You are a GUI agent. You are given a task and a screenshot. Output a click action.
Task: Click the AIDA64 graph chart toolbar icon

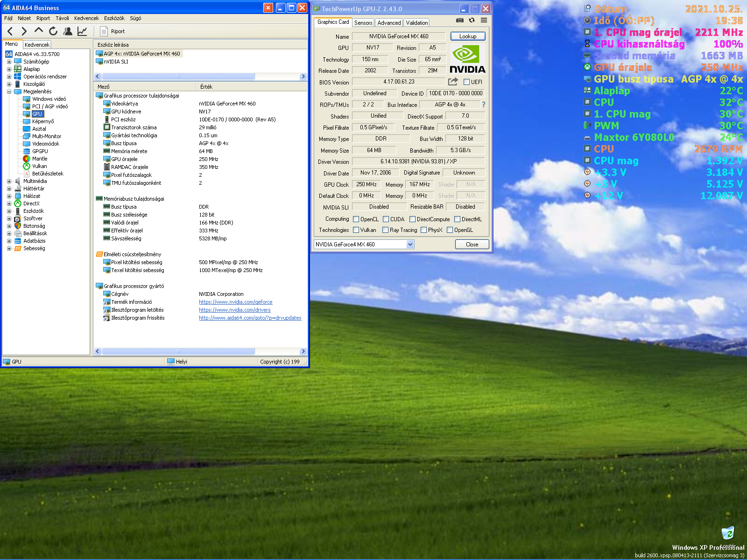tap(82, 31)
